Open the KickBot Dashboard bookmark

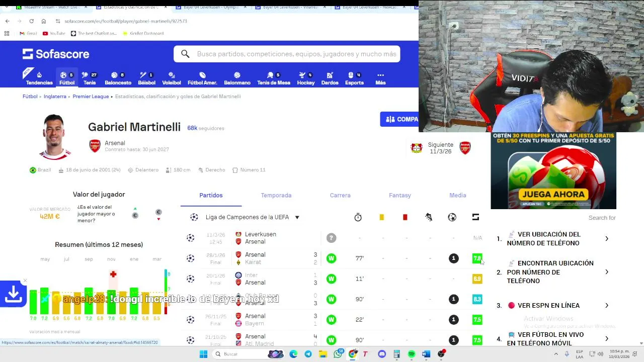click(x=143, y=33)
